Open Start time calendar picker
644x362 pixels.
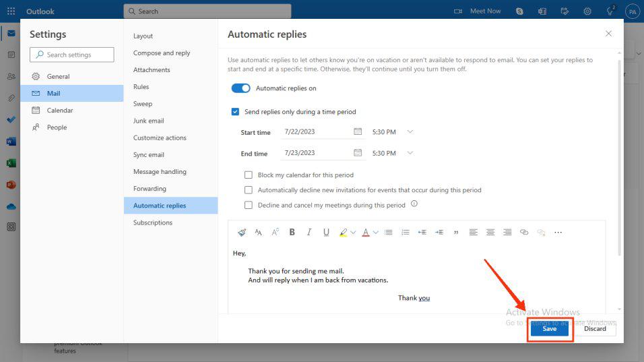tap(358, 131)
